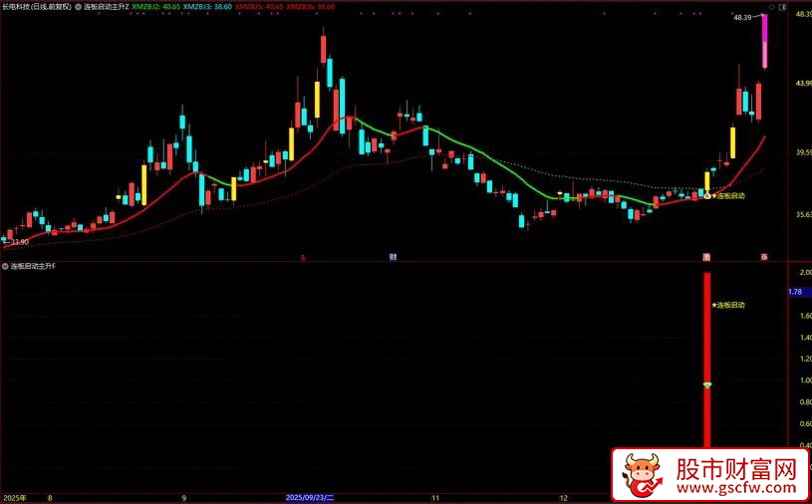This screenshot has width=812, height=504.
Task: Click the month 11 label on time axis
Action: [x=435, y=498]
